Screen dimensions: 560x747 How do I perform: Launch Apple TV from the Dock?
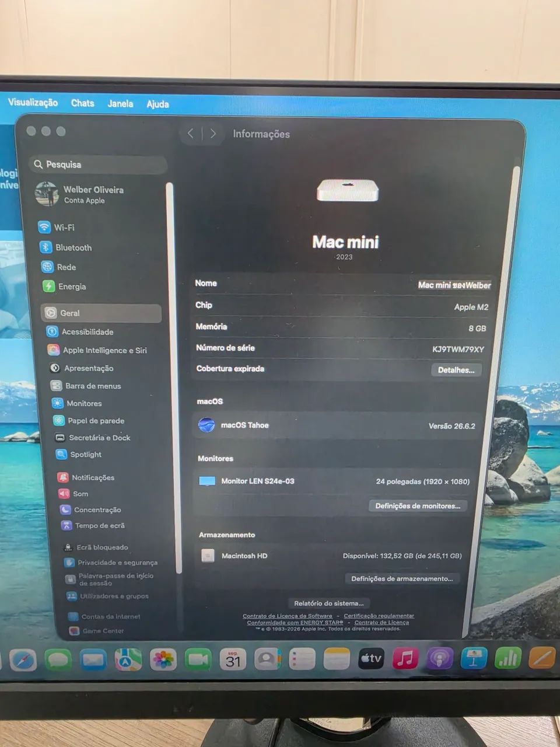371,659
